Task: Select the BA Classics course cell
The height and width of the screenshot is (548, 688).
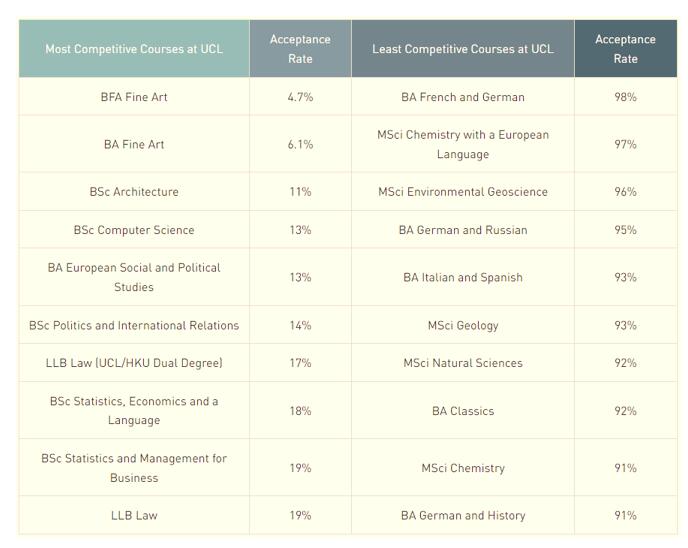Action: (462, 411)
